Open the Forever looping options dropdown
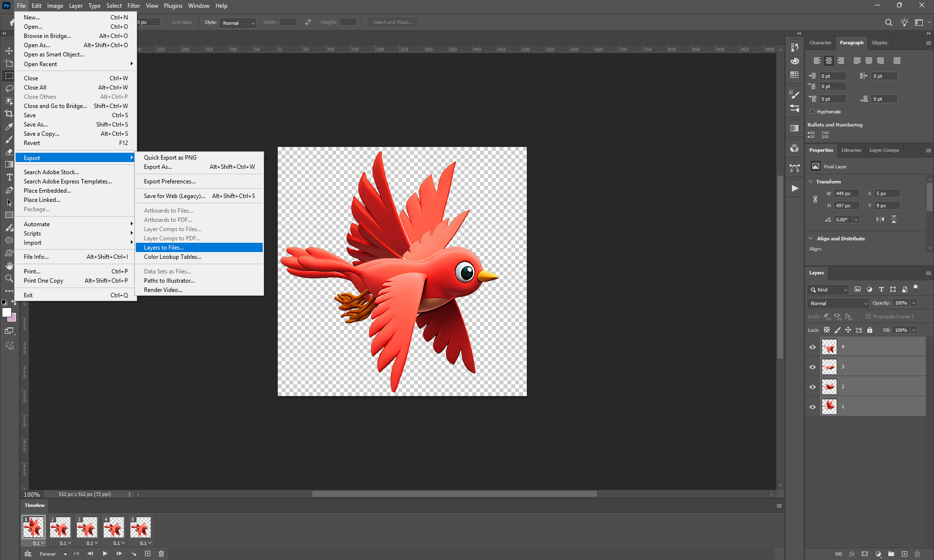934x560 pixels. (x=65, y=554)
